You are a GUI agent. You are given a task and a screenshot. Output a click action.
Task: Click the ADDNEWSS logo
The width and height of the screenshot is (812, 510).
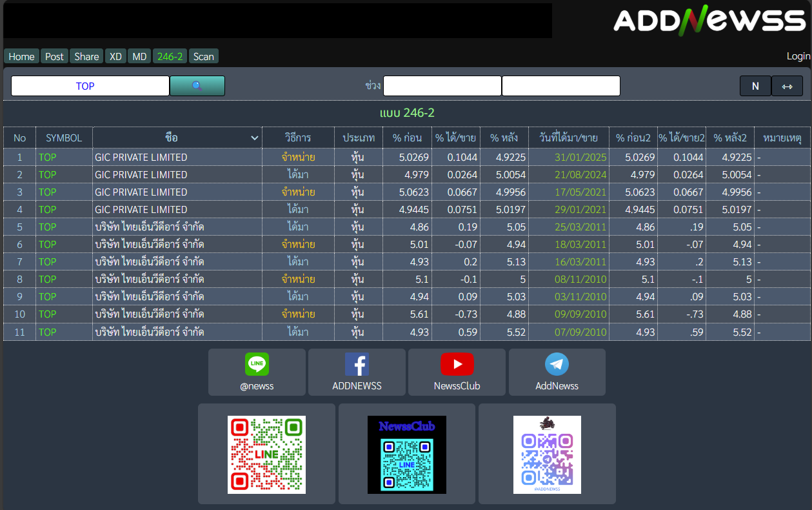pos(709,19)
